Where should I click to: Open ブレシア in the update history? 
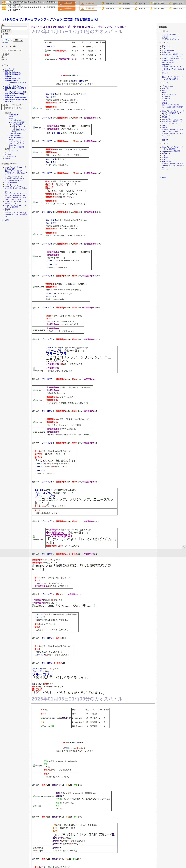[x=165, y=73]
